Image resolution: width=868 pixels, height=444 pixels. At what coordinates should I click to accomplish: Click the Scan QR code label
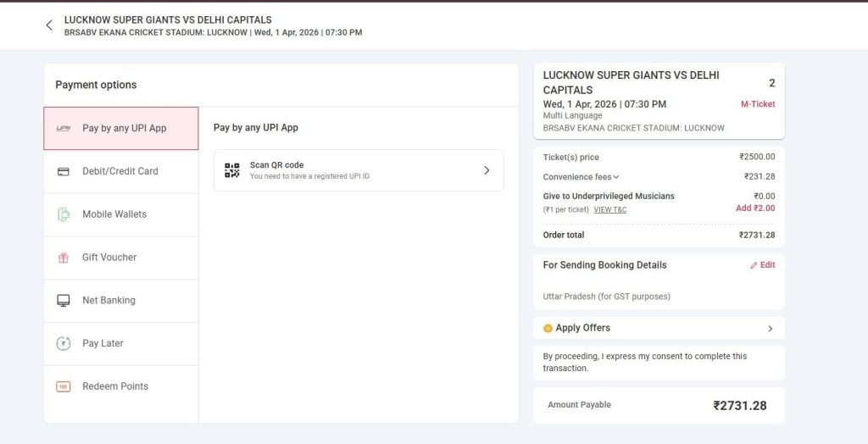277,165
